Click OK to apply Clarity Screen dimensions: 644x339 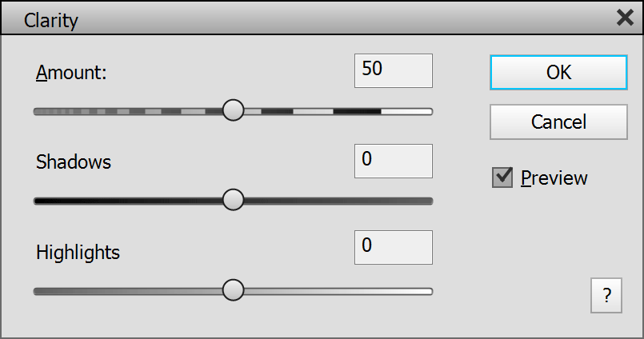(558, 72)
